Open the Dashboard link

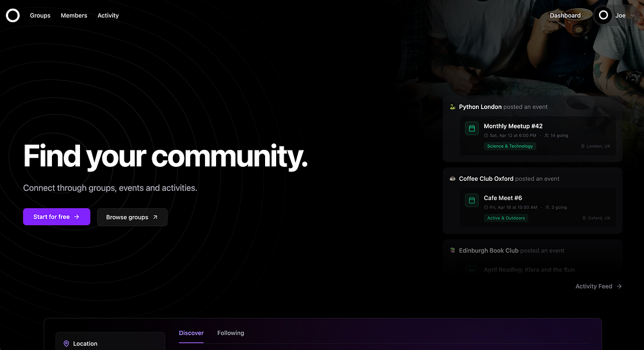point(565,16)
